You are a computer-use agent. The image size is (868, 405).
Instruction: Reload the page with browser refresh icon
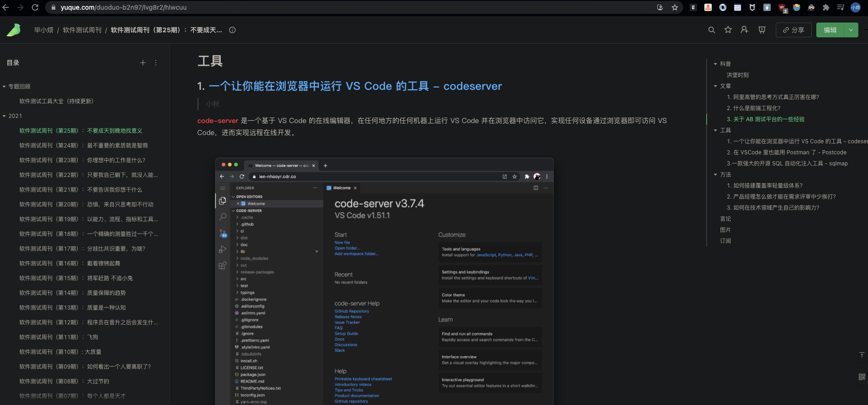pyautogui.click(x=35, y=7)
